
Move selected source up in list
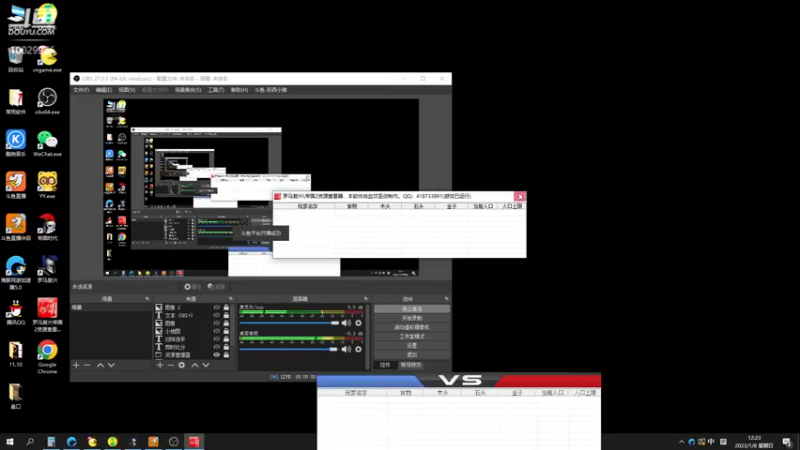pyautogui.click(x=194, y=365)
